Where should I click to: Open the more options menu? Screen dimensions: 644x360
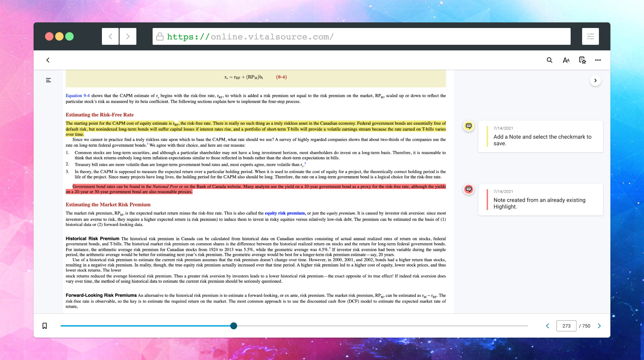[598, 60]
